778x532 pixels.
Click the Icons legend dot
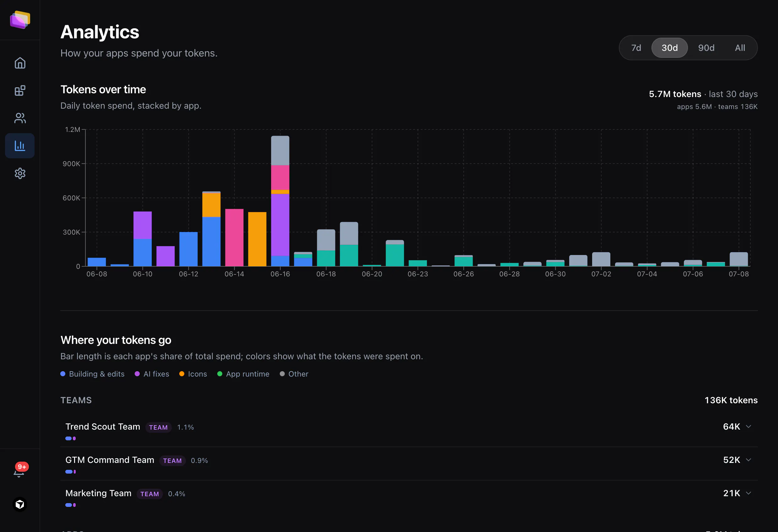click(x=182, y=374)
